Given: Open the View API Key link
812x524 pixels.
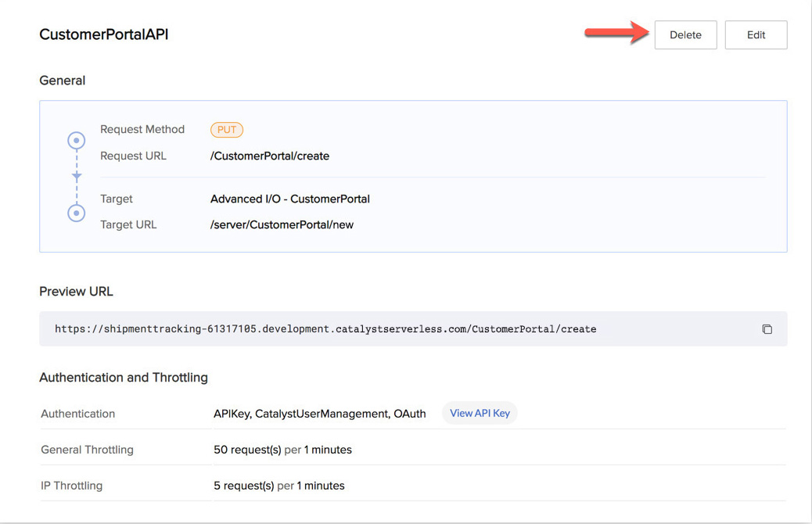Looking at the screenshot, I should (480, 413).
